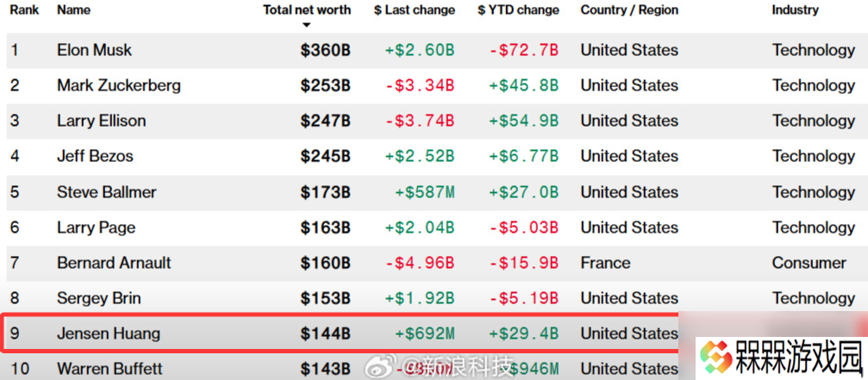Click the Rank column header
Image resolution: width=868 pixels, height=380 pixels.
coord(24,10)
